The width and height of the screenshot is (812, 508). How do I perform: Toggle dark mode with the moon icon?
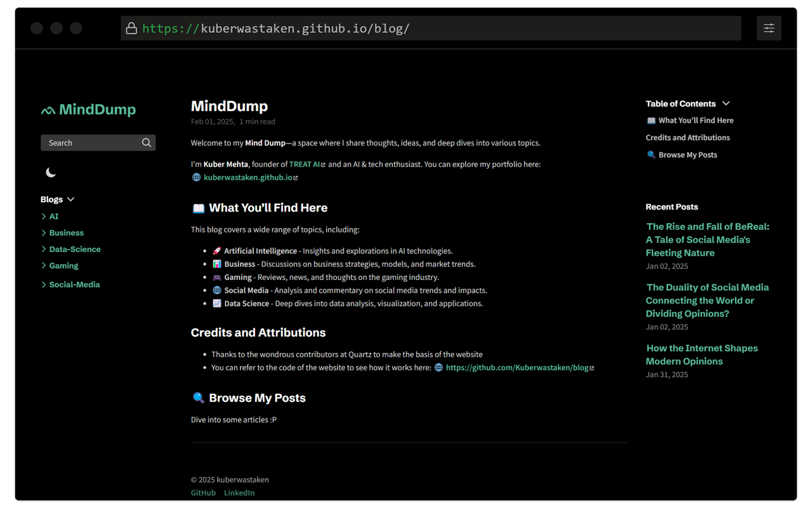tap(51, 172)
